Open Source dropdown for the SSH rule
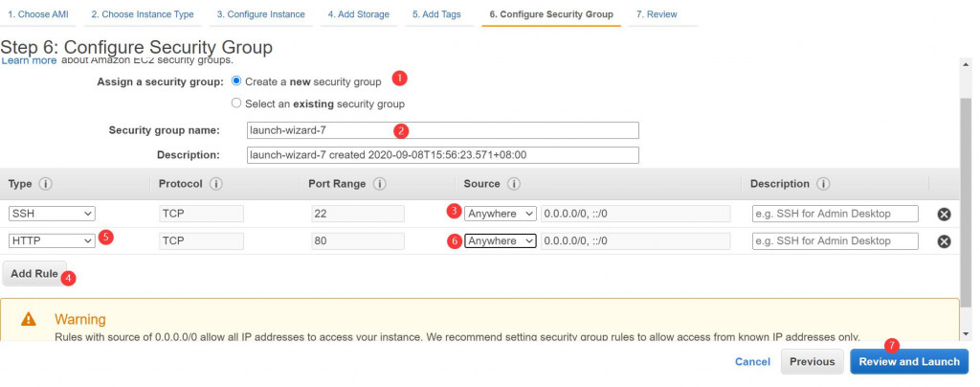980x387 pixels. [x=500, y=214]
